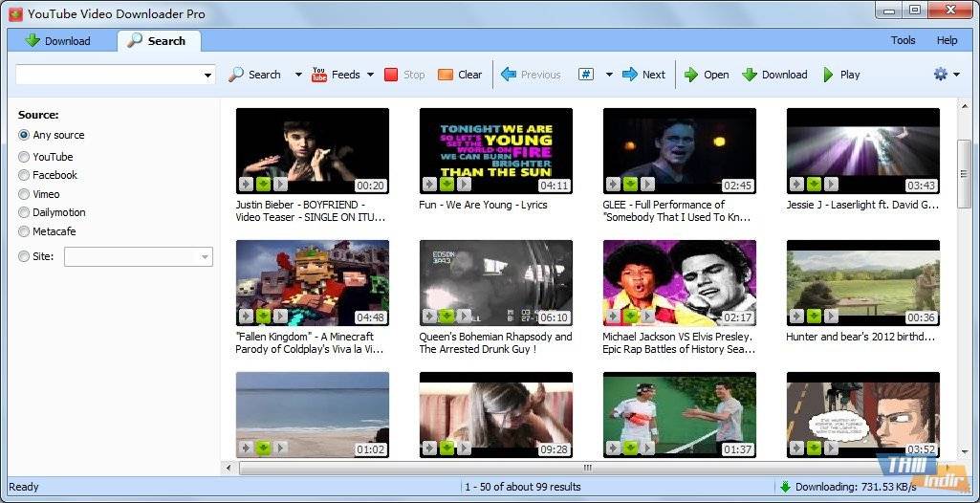
Task: Click the Search magnifier toolbar button
Action: (236, 75)
